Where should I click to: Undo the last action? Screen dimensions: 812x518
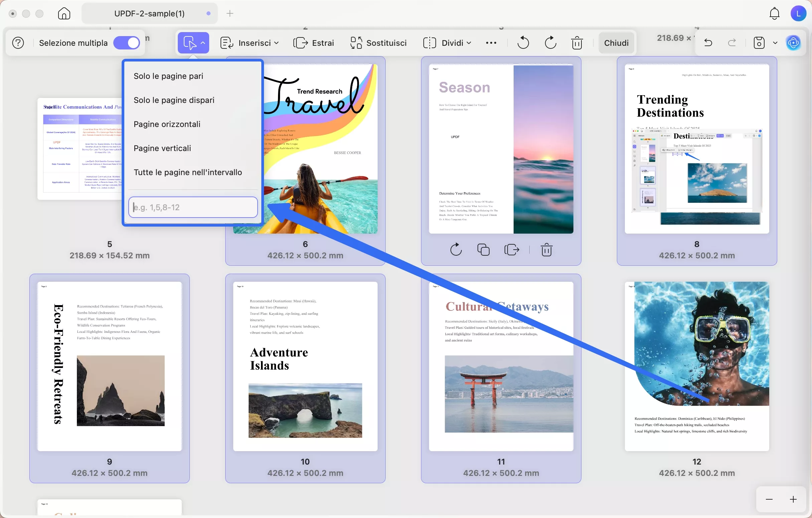[708, 43]
